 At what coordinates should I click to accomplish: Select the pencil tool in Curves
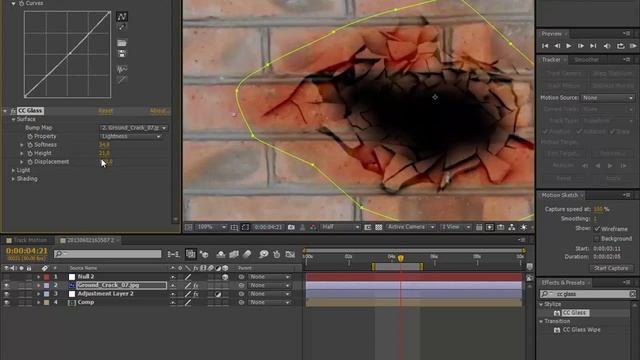pos(122,27)
